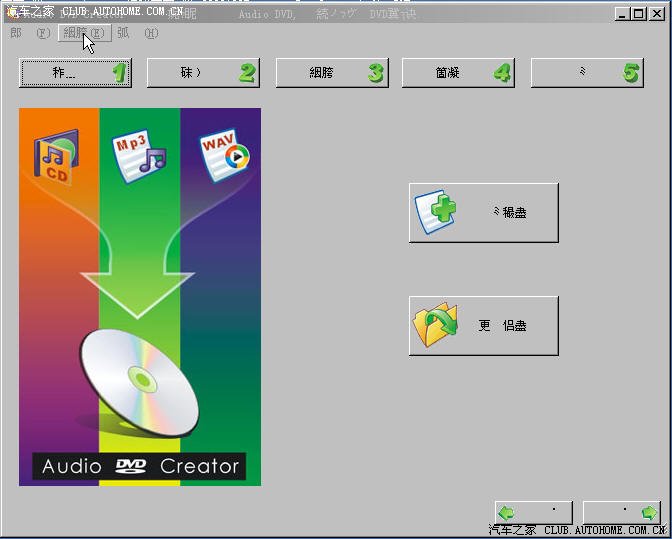The height and width of the screenshot is (539, 672).
Task: Switch to the step 3 button
Action: [x=330, y=73]
